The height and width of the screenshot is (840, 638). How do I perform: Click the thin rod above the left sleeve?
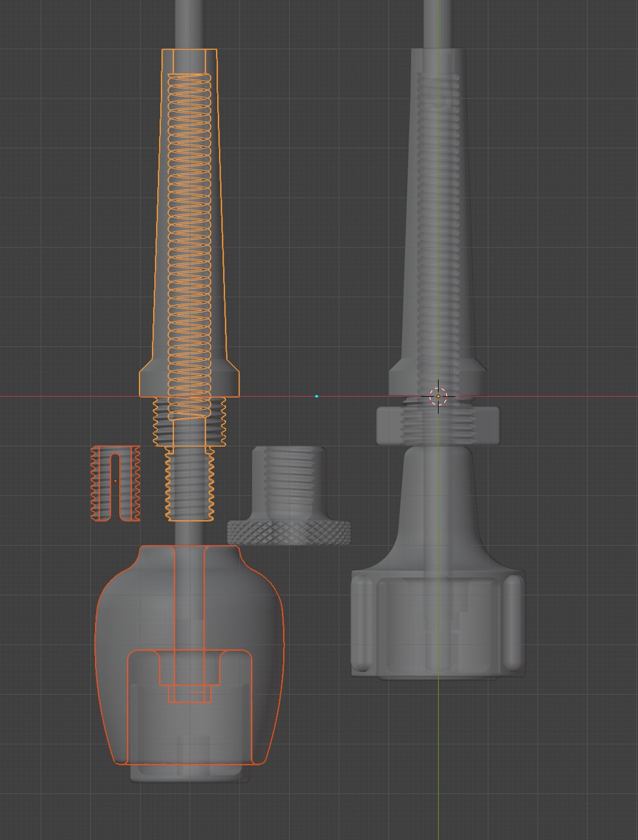(189, 24)
